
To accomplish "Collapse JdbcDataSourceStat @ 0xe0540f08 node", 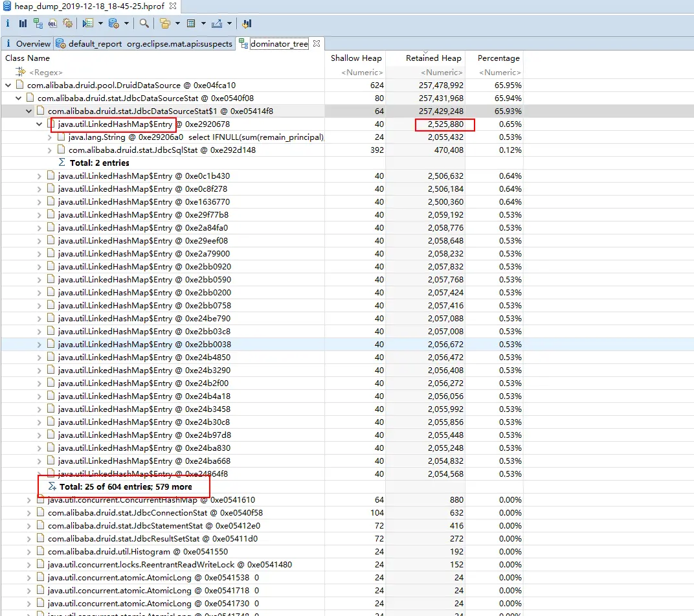I will (18, 98).
